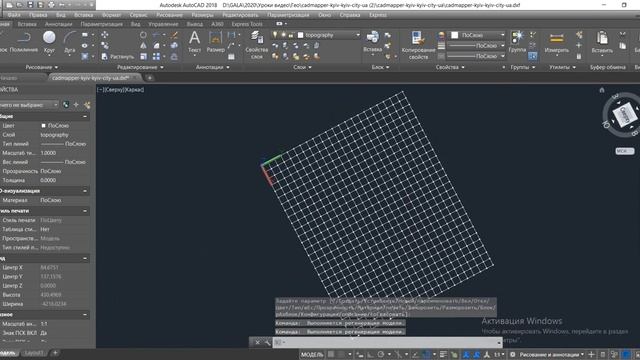This screenshot has height=360, width=640.
Task: Open workspace switcher Рисование и аннотации
Action: 551,354
